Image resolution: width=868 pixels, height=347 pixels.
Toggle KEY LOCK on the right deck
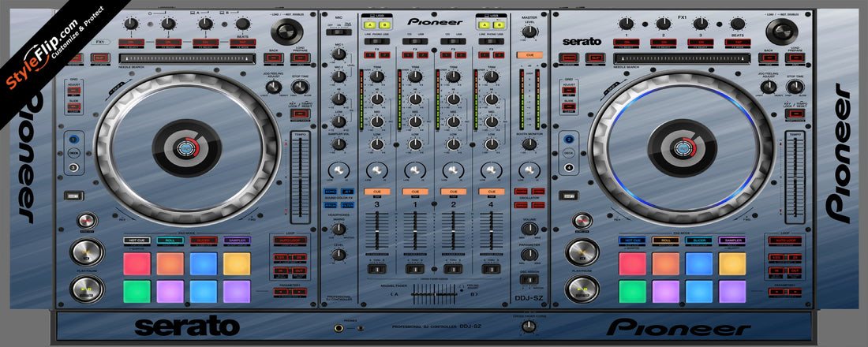pyautogui.click(x=795, y=114)
